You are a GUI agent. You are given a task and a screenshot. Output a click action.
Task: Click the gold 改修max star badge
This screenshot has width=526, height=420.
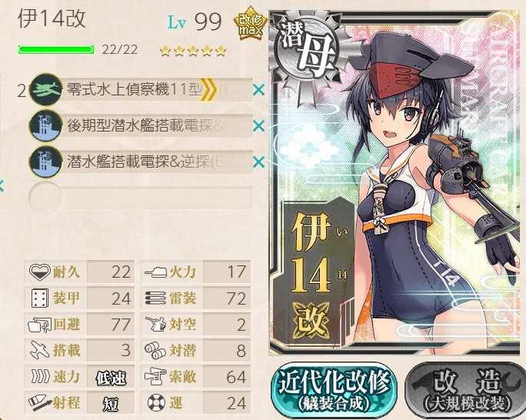250,24
